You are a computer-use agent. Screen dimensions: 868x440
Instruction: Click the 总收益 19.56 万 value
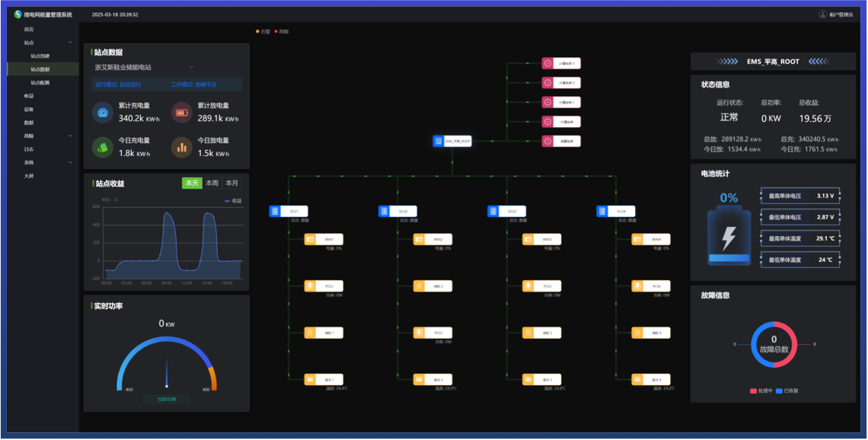tap(815, 119)
